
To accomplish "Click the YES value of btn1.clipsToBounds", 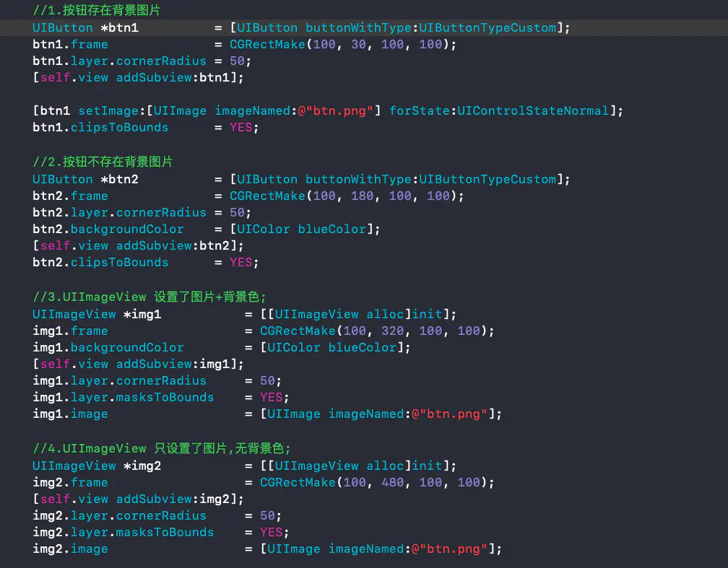I will coord(241,128).
